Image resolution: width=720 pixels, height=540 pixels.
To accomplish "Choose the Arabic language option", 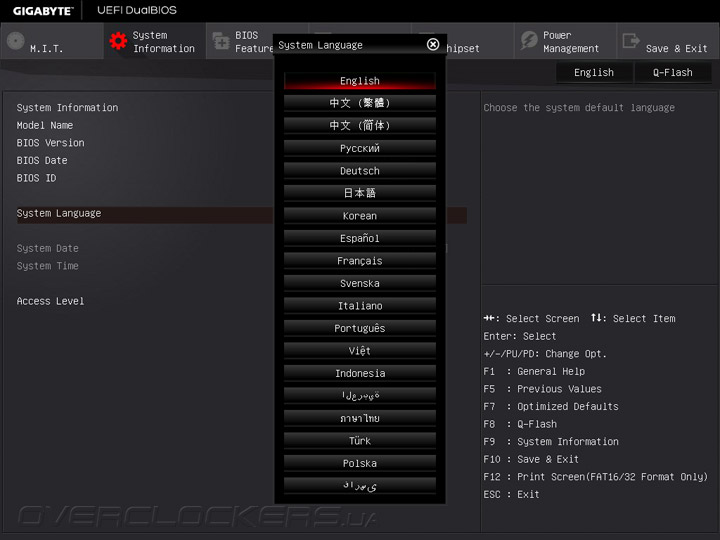I will click(360, 395).
